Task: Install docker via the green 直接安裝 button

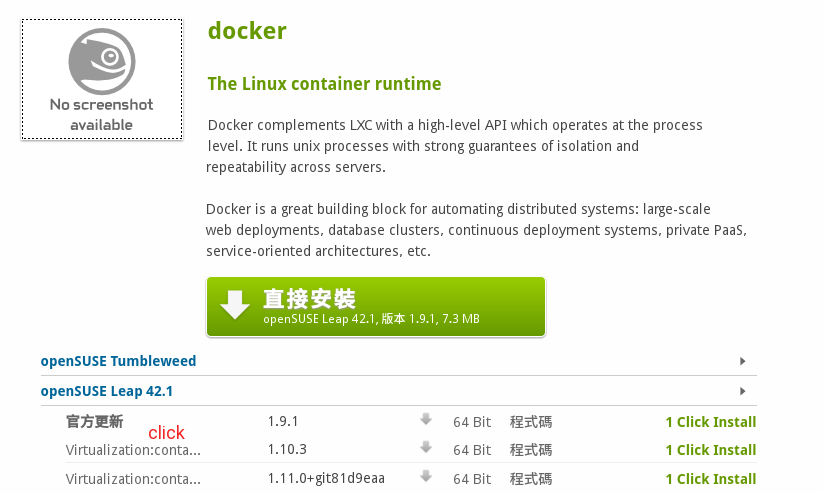Action: click(x=376, y=307)
